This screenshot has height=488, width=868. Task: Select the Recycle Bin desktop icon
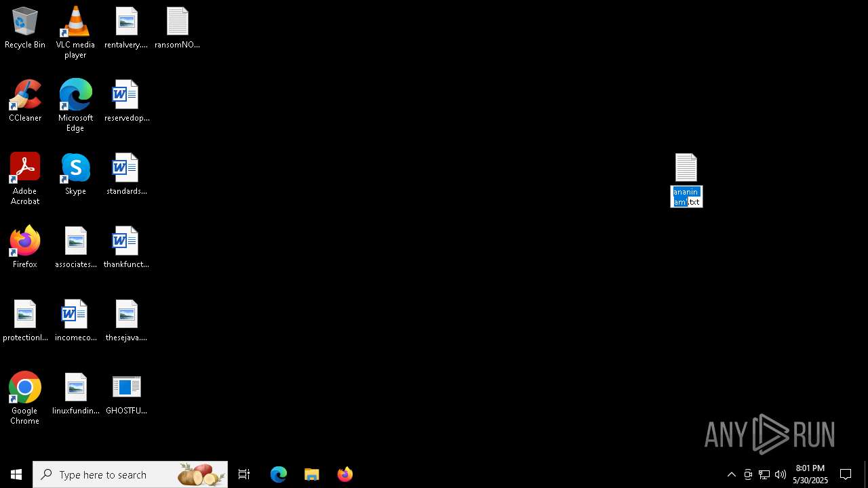click(25, 28)
